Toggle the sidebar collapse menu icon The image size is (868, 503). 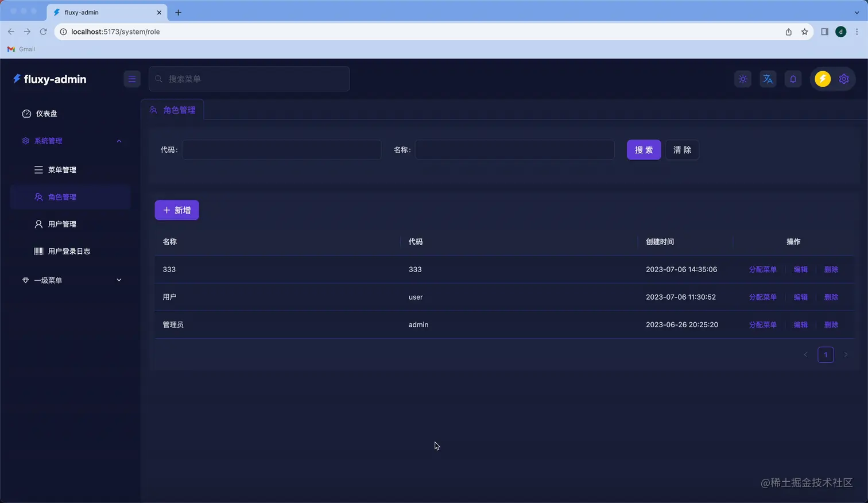(x=132, y=79)
